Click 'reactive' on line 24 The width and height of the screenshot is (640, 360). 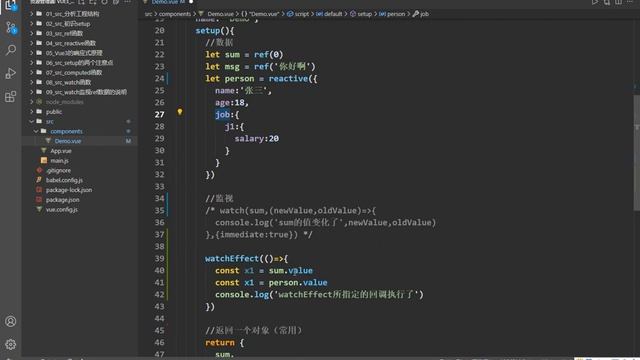pyautogui.click(x=288, y=79)
